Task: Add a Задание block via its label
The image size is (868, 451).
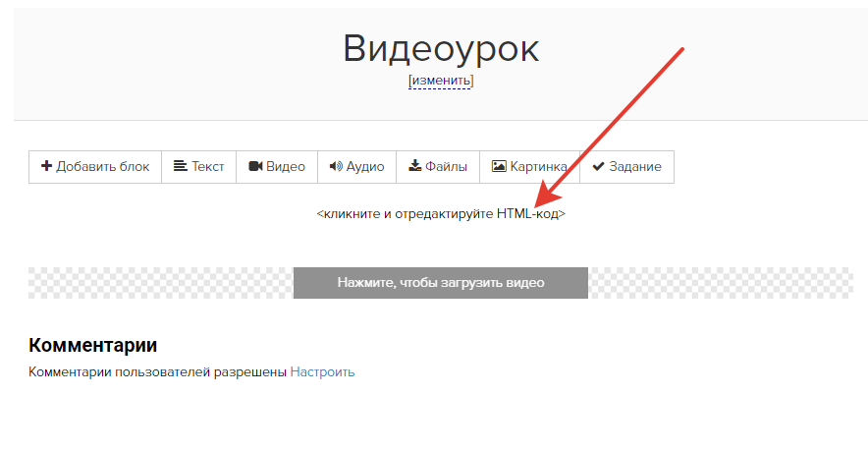Action: 635,166
